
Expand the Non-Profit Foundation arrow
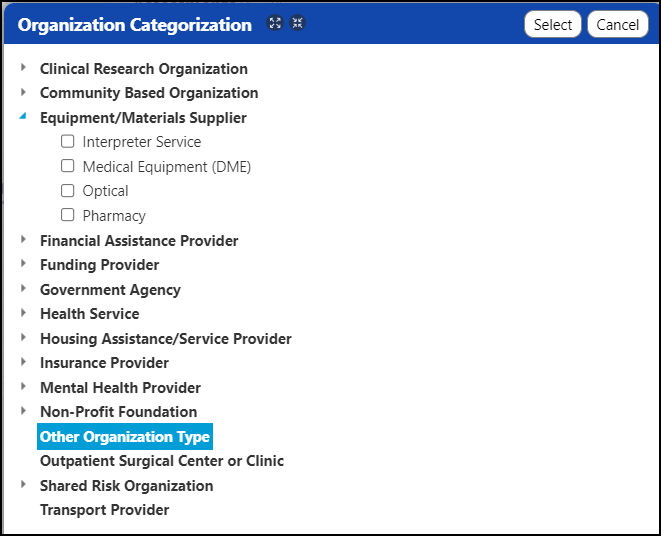(23, 411)
